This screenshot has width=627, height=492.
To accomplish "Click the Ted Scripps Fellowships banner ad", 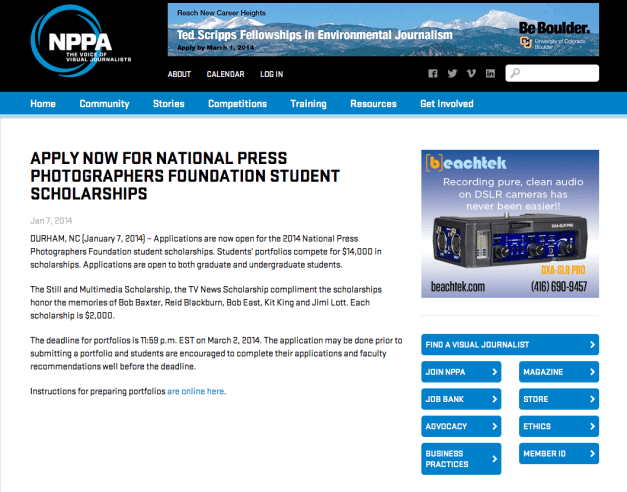I will (x=383, y=30).
